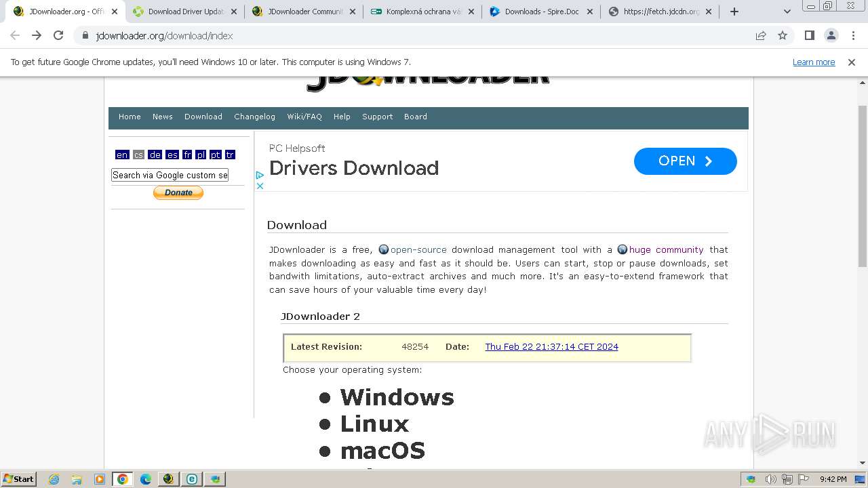868x488 pixels.
Task: Close the Download Driver Updates tab
Action: [x=233, y=12]
